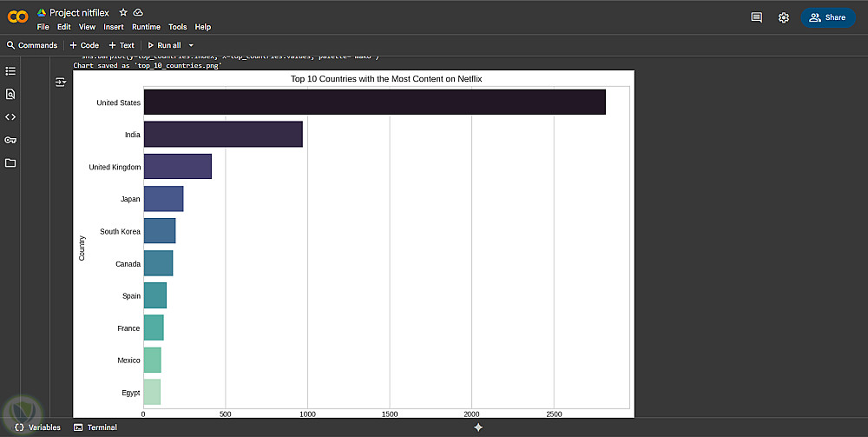Open the Code snippets sidebar icon
Image resolution: width=868 pixels, height=437 pixels.
(10, 117)
